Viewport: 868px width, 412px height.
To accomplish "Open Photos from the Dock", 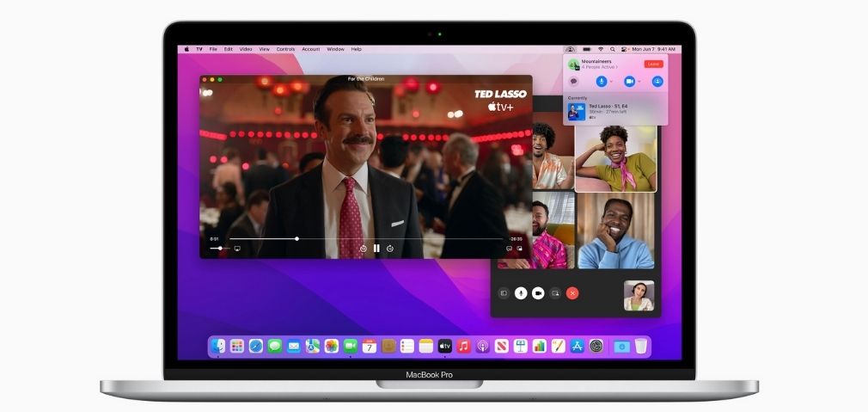I will [332, 347].
